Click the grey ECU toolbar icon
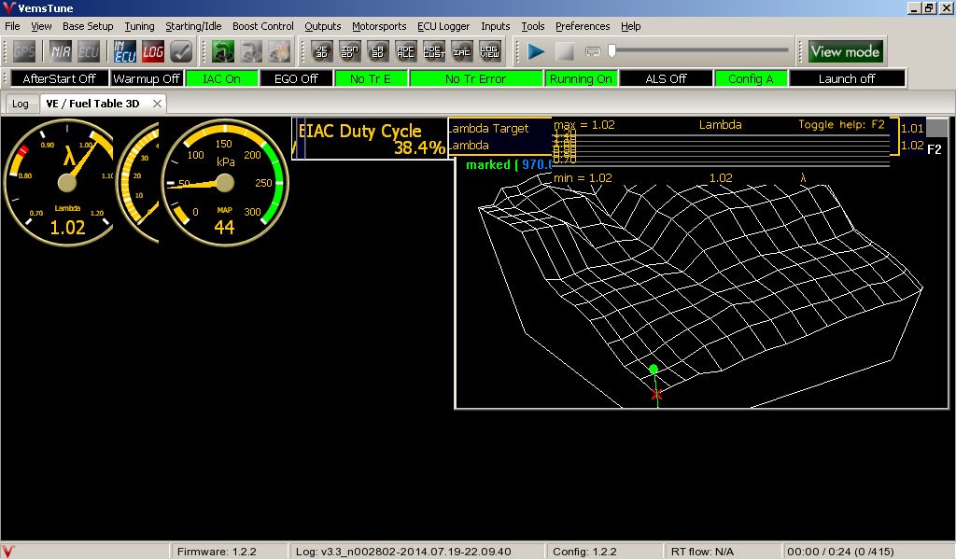This screenshot has height=560, width=956. coord(88,51)
